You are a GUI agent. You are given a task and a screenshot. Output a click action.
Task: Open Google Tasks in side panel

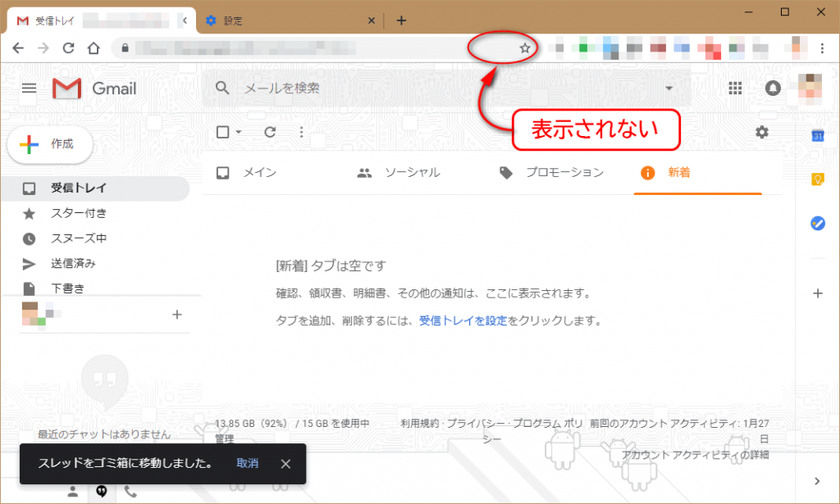(817, 223)
